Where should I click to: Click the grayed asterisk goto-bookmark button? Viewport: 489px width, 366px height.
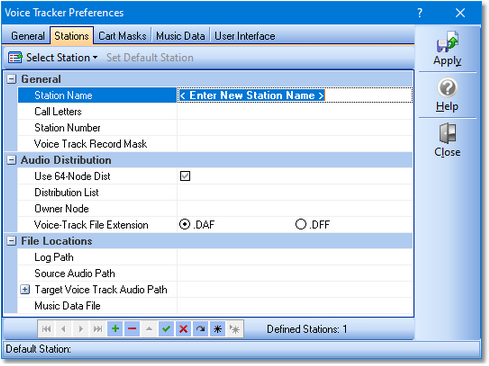235,329
